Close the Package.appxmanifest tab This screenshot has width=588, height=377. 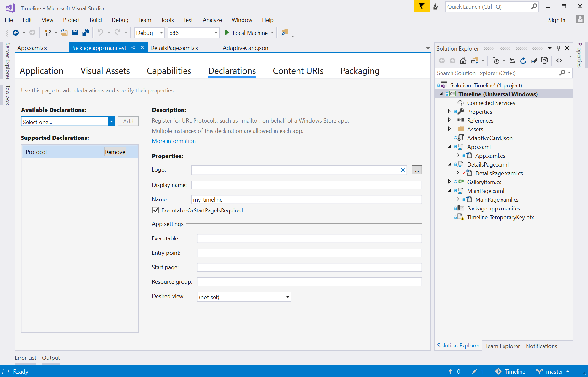click(142, 47)
